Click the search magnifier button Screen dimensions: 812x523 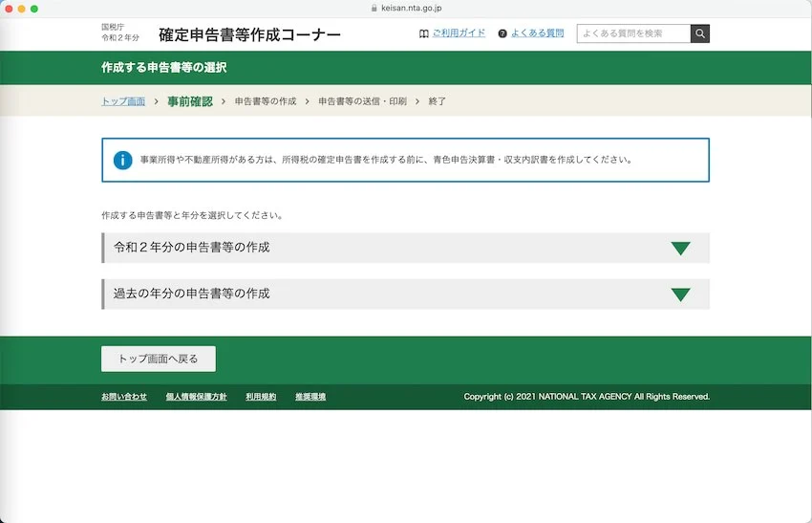tap(699, 33)
